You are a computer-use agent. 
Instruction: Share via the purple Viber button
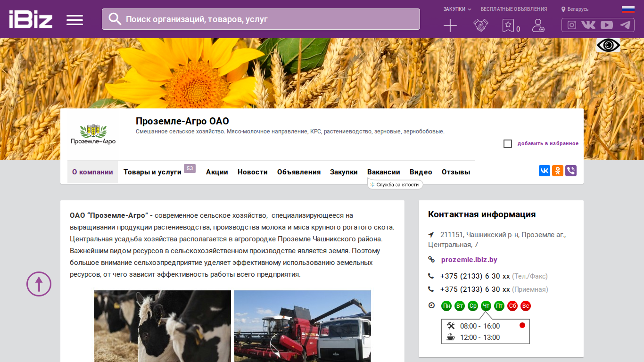tap(571, 171)
